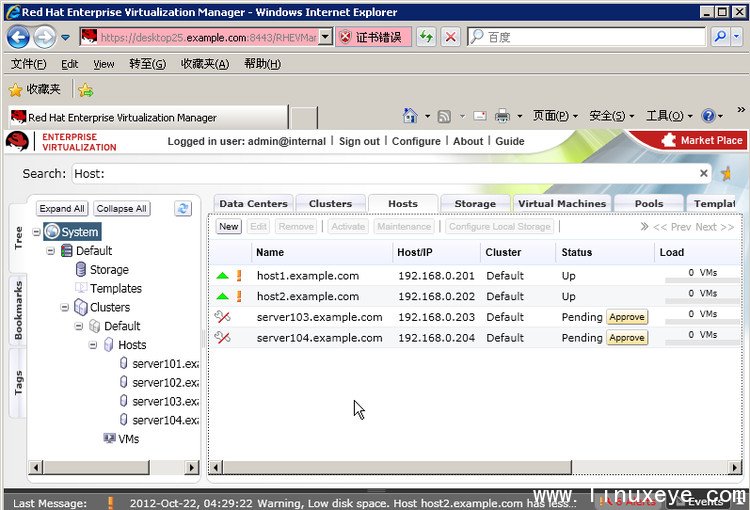
Task: Switch to the Bookmarks side tab
Action: point(18,310)
